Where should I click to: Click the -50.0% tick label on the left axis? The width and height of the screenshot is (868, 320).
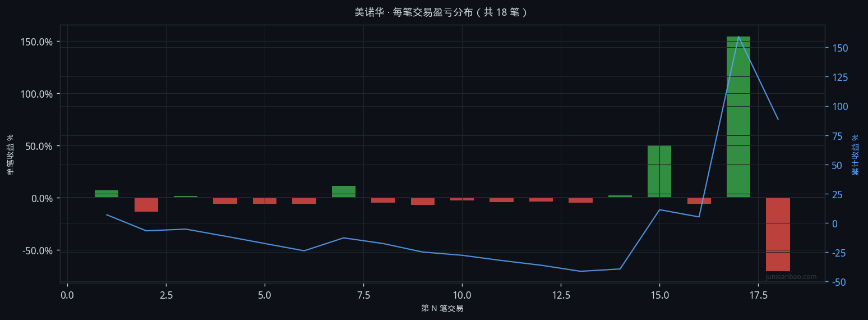click(x=38, y=250)
